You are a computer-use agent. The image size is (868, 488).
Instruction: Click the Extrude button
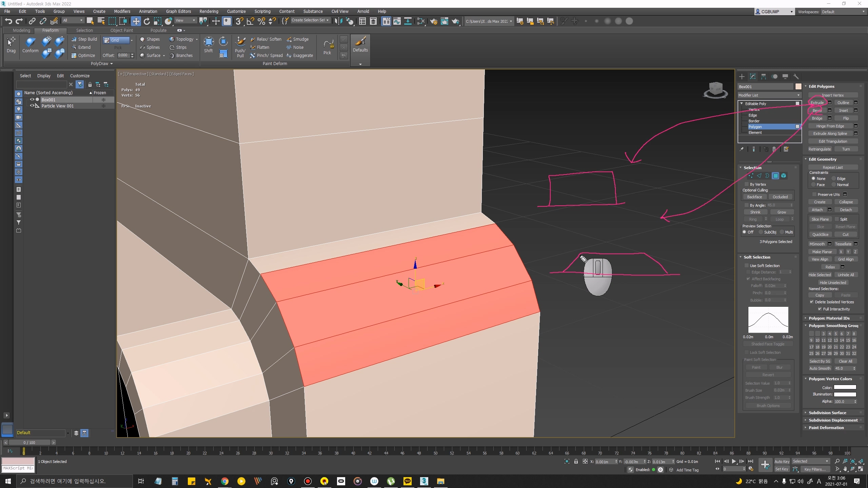pos(817,103)
